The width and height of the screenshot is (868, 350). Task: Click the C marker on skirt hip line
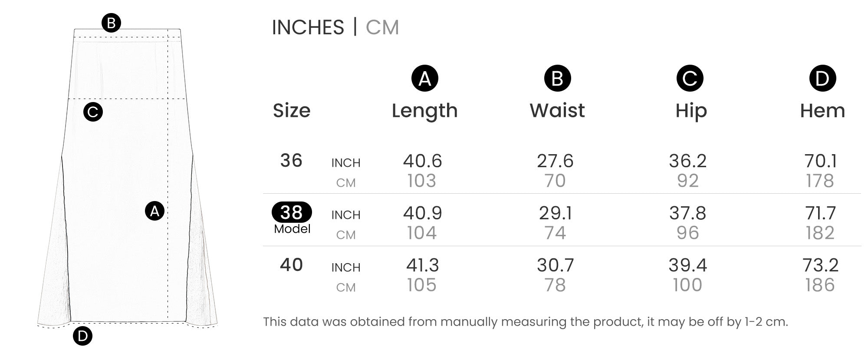(x=93, y=112)
